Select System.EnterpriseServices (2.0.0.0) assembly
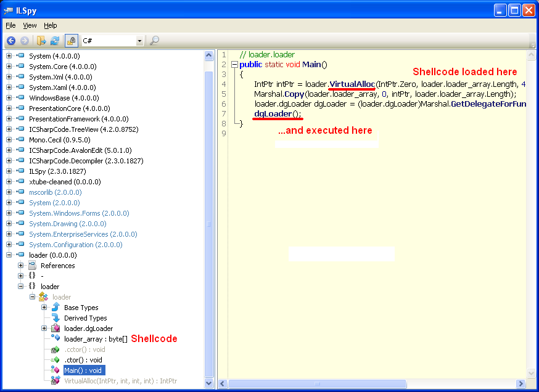 click(83, 234)
